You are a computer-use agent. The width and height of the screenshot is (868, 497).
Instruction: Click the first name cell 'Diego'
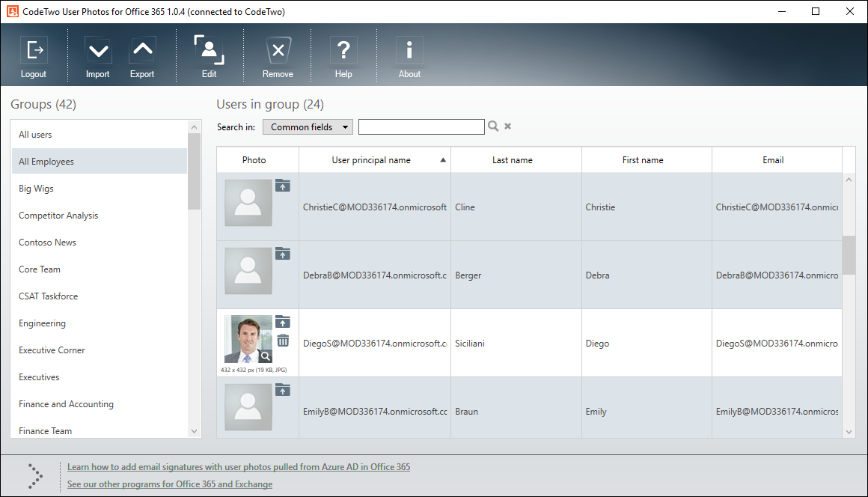[647, 343]
